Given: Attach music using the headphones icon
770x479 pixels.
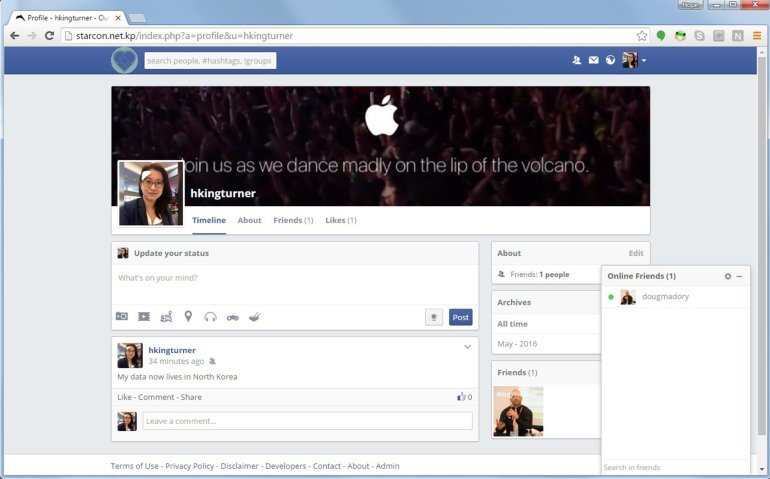Looking at the screenshot, I should [x=210, y=317].
